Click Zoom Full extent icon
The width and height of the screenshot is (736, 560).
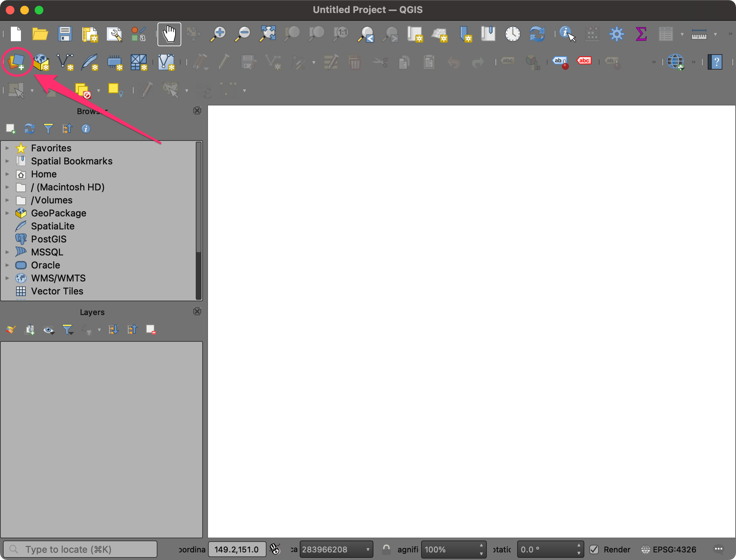point(268,34)
